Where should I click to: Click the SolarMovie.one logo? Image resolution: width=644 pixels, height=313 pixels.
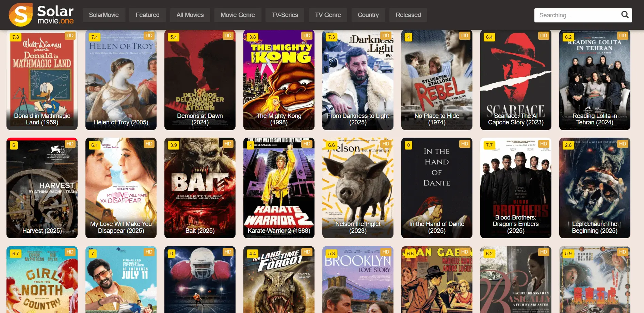(41, 15)
